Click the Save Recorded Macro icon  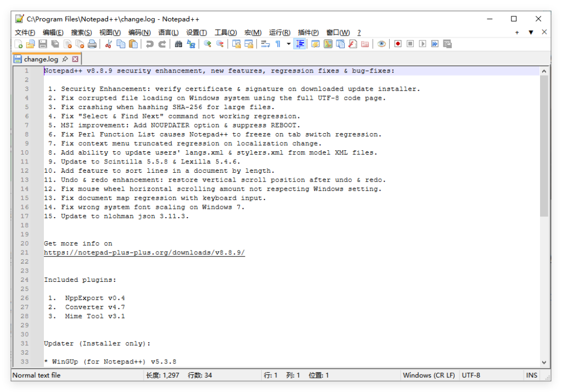point(447,44)
